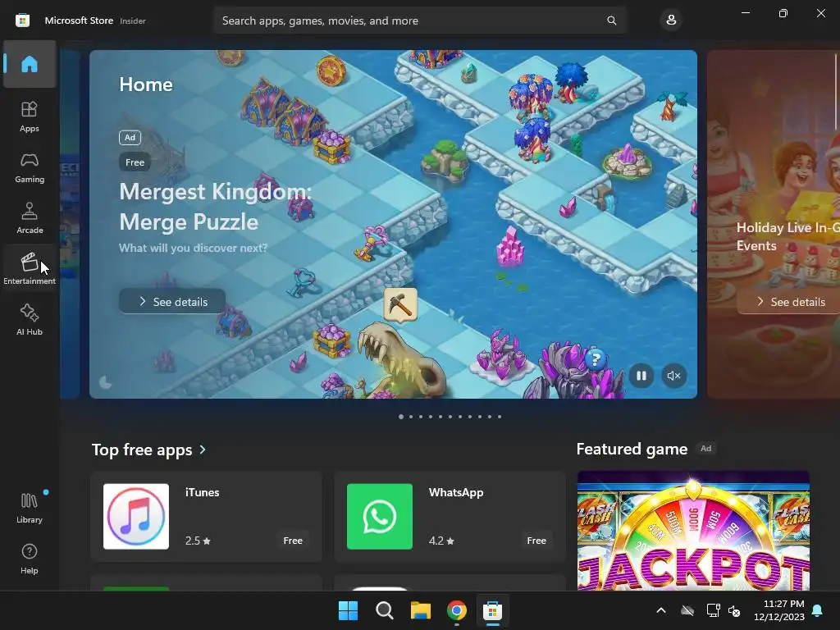Viewport: 840px width, 630px height.
Task: Open the Entertainment section
Action: (30, 268)
